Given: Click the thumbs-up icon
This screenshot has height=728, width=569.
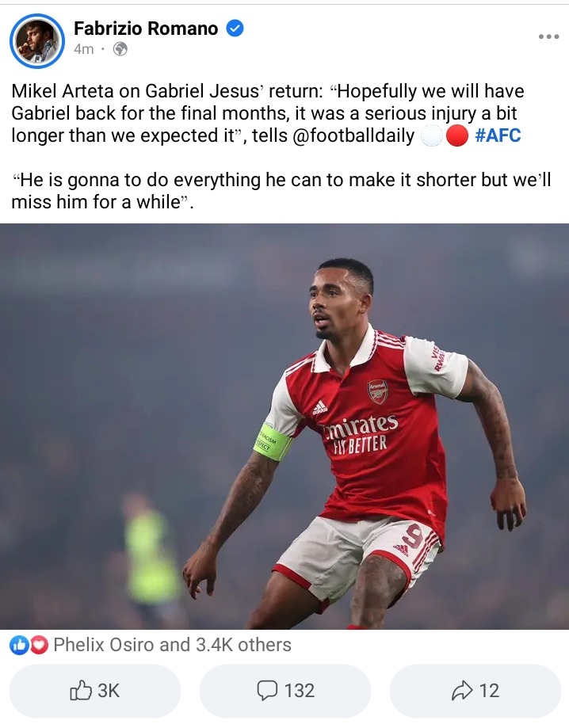Looking at the screenshot, I should pos(80,691).
